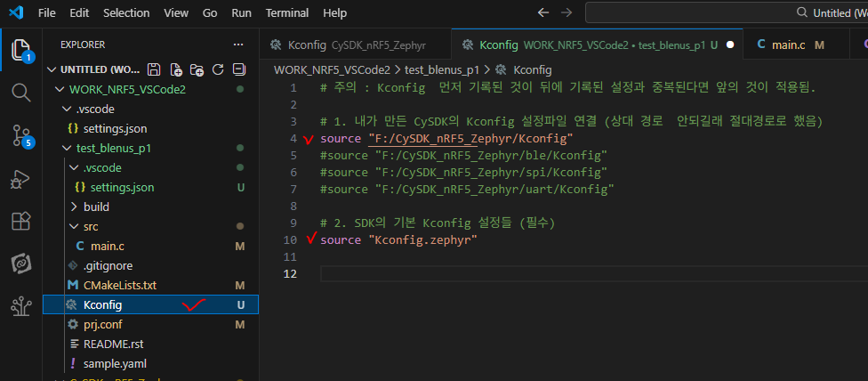
Task: Click the test_blenus_p1 breadcrumb
Action: coord(442,69)
